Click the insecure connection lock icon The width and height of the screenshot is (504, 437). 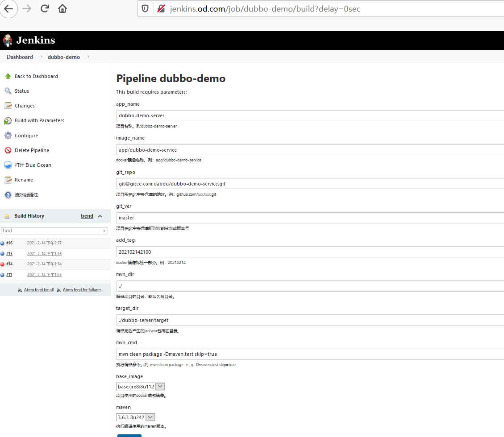(x=161, y=8)
